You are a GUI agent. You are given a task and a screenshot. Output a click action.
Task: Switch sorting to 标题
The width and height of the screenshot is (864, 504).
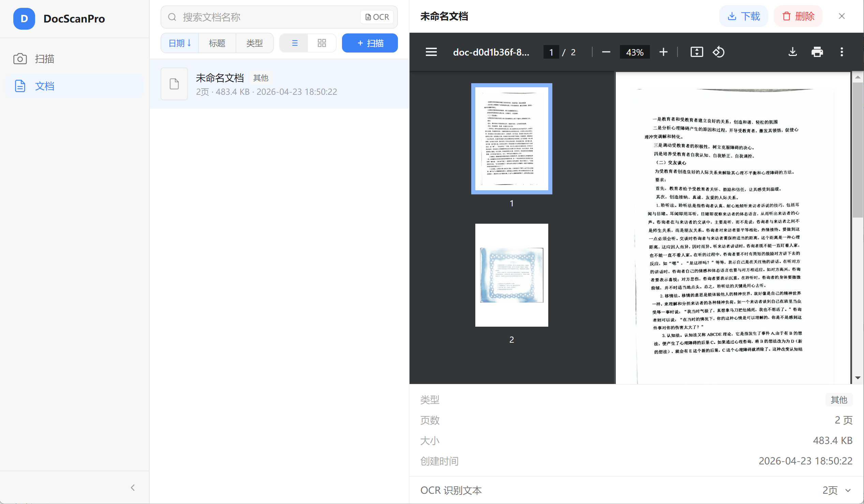(217, 43)
